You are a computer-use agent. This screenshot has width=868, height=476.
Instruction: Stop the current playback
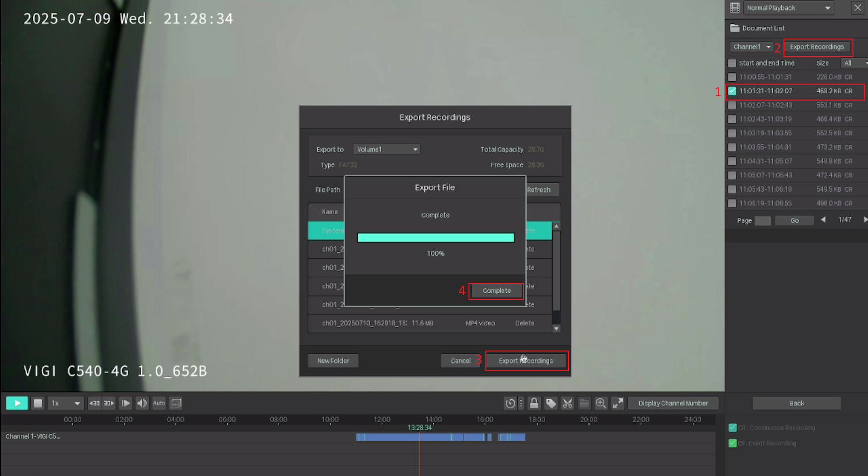[37, 403]
